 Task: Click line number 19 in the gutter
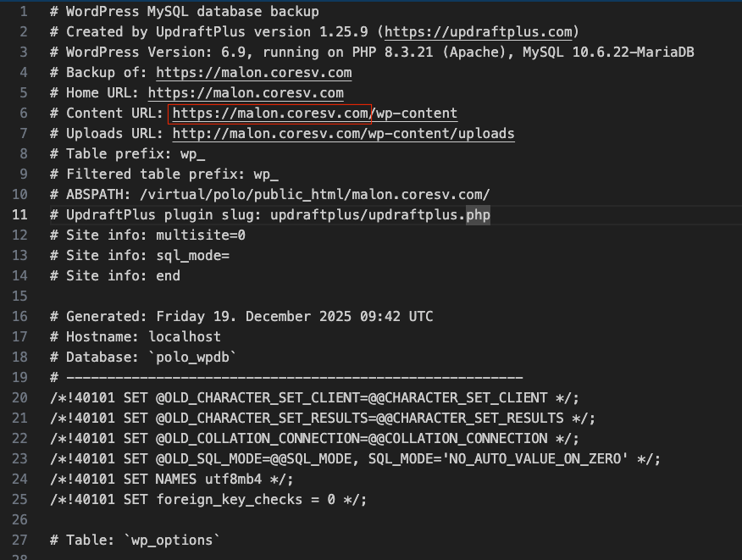20,377
